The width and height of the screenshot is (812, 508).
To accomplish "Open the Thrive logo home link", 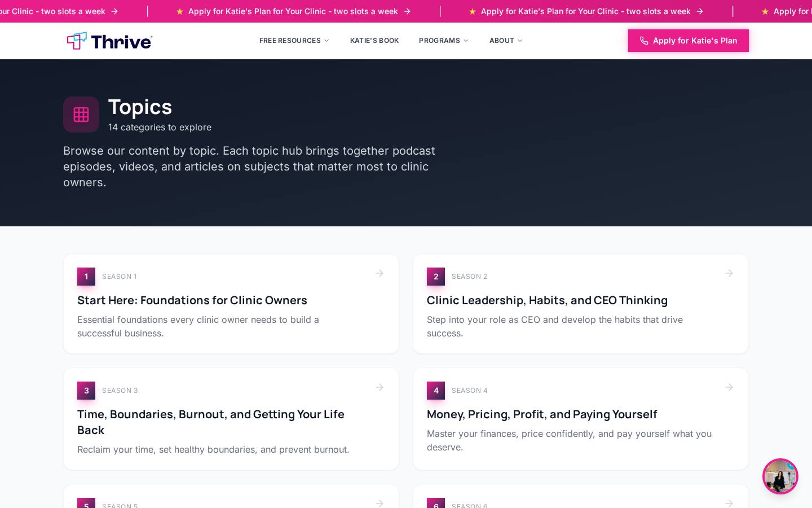I will 109,41.
